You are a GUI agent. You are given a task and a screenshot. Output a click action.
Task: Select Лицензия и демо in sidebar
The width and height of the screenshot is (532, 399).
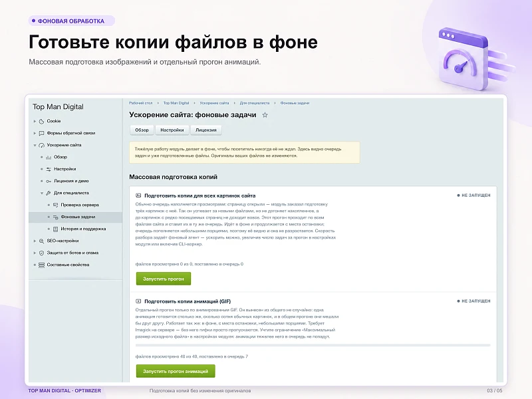71,181
